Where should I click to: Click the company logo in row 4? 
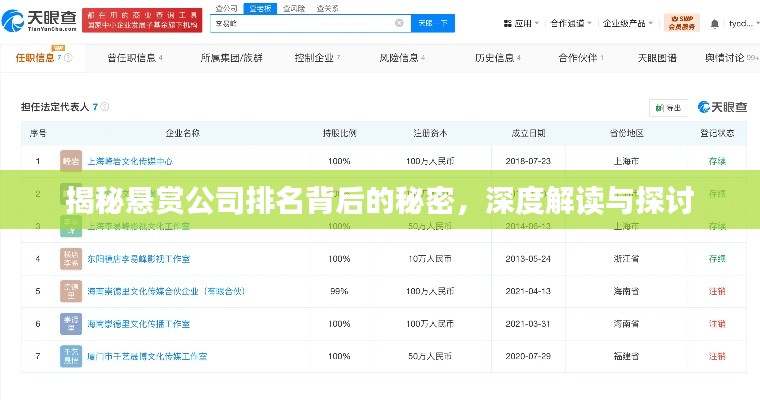[71, 258]
